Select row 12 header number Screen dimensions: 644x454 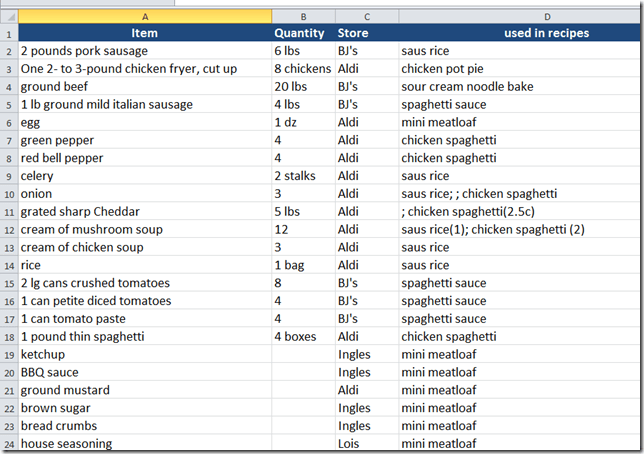[9, 229]
